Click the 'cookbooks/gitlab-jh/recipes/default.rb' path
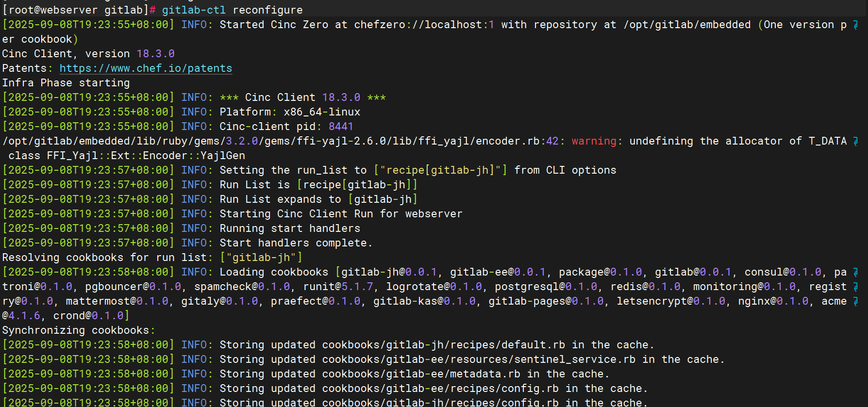Viewport: 868px width, 407px height. (444, 345)
